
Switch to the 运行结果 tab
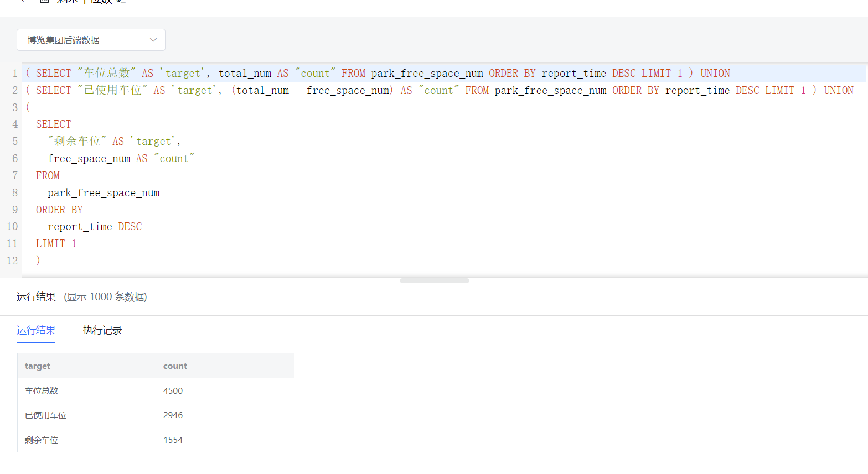[36, 330]
